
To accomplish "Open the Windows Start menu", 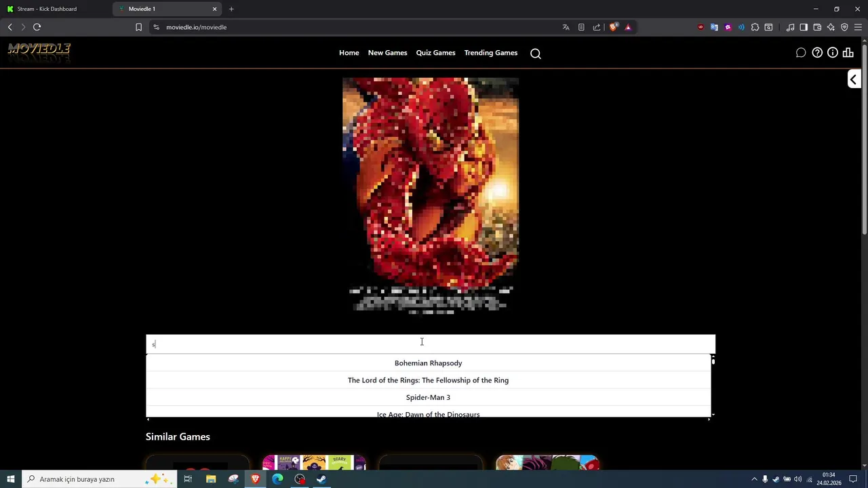I will pos(11,479).
